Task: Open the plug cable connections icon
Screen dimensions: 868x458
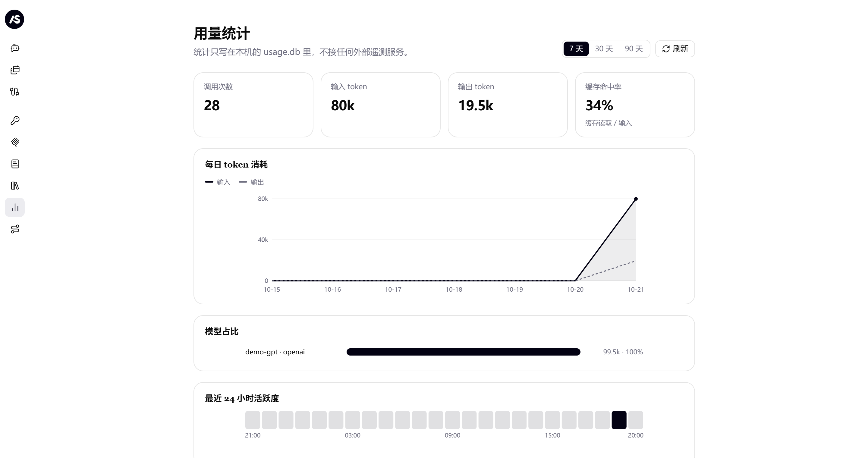Action: coord(15,92)
